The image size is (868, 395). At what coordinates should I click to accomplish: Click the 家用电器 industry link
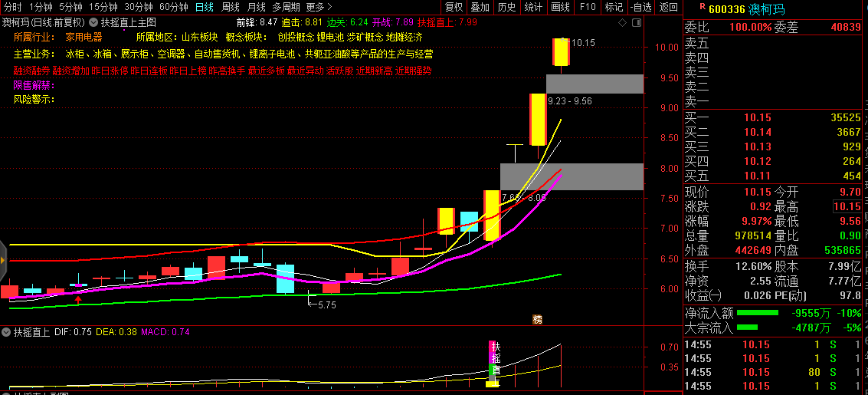(x=84, y=37)
